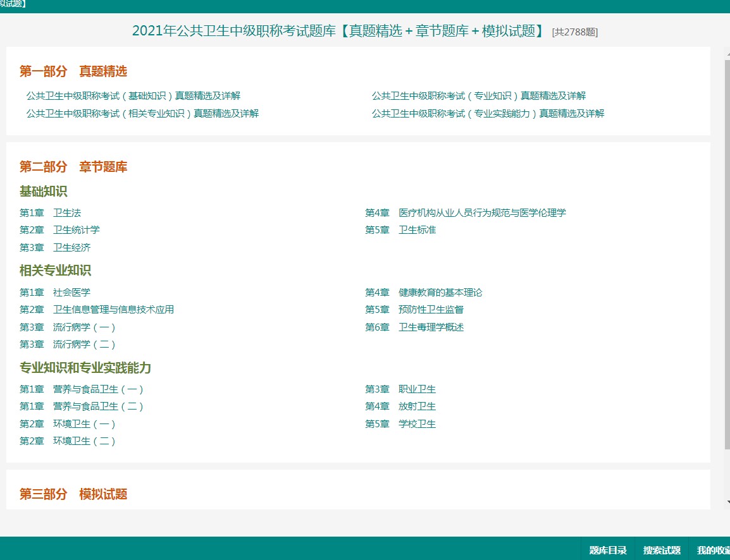
Task: Open chapter 第3章 职业卫生
Action: tap(400, 389)
